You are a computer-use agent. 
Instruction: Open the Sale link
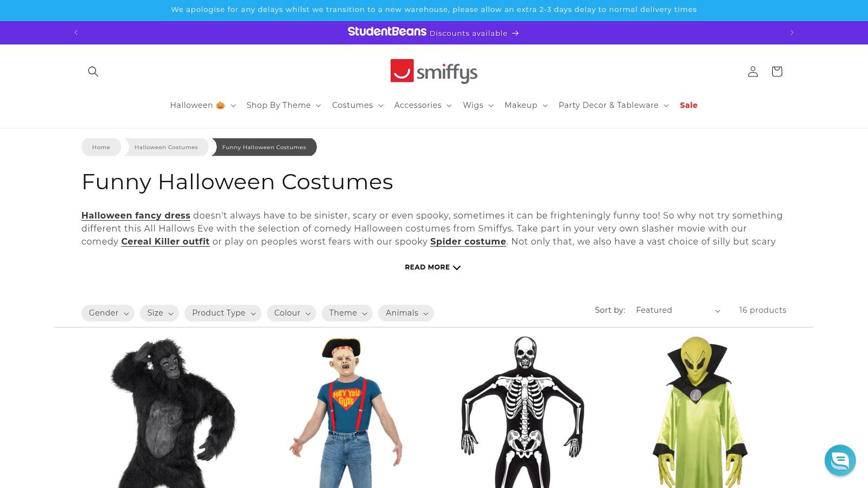pos(688,105)
